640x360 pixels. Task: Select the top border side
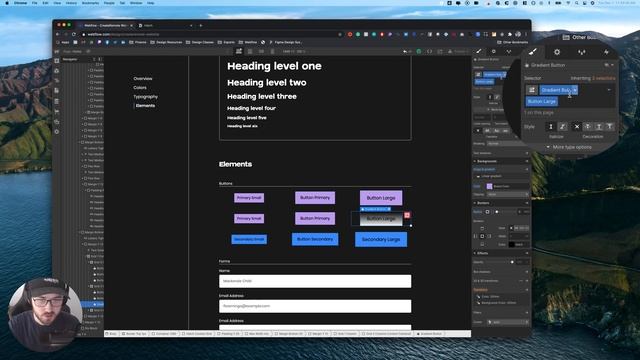tap(482, 228)
